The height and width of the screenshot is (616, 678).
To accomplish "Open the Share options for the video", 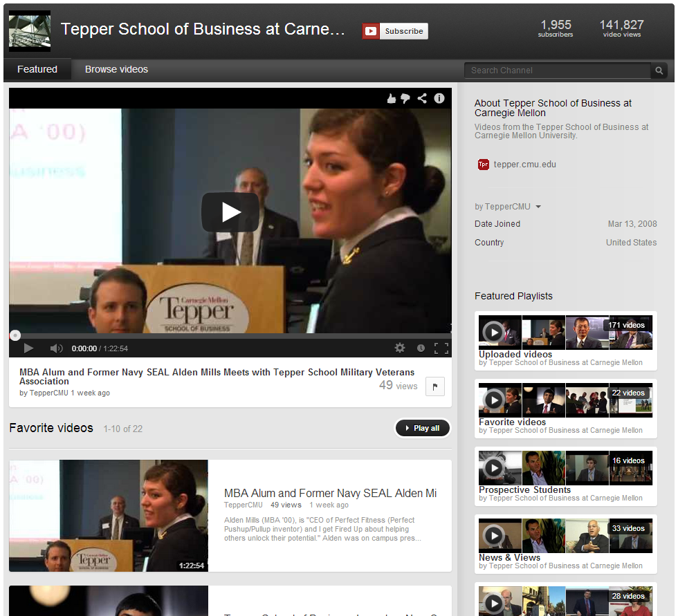I will pos(422,98).
